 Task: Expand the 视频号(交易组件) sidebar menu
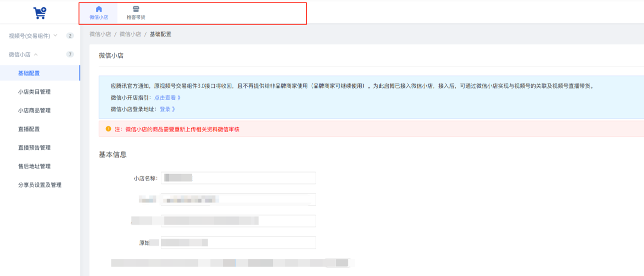coord(40,36)
